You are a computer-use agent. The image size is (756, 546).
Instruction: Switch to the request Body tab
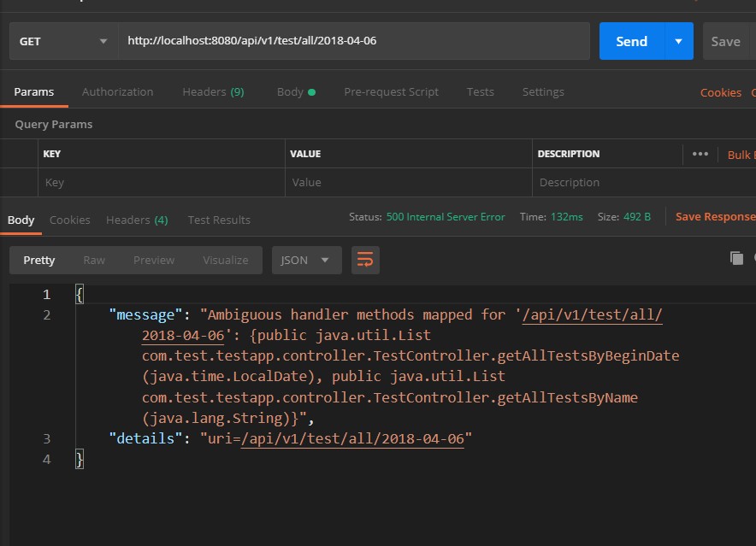point(291,91)
